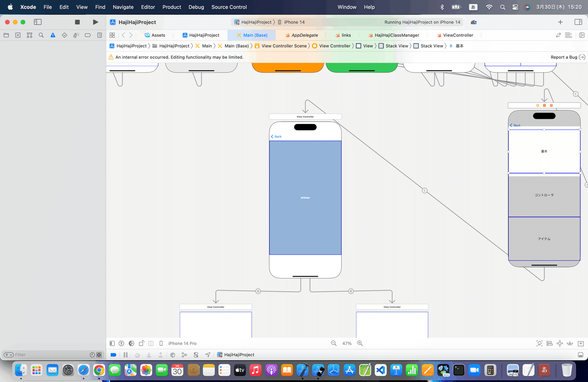This screenshot has width=588, height=382.
Task: Go back in editor history
Action: point(123,35)
